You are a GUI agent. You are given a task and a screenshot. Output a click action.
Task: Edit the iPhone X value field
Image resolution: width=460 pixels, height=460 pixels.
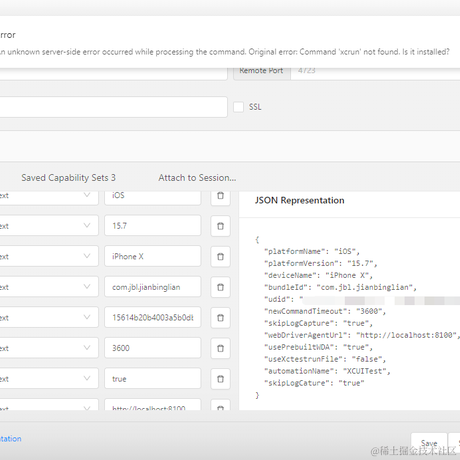point(153,256)
